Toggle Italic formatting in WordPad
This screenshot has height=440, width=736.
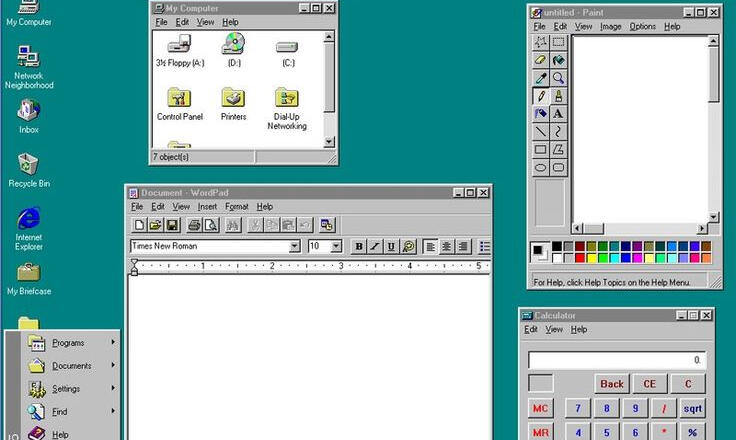(375, 246)
